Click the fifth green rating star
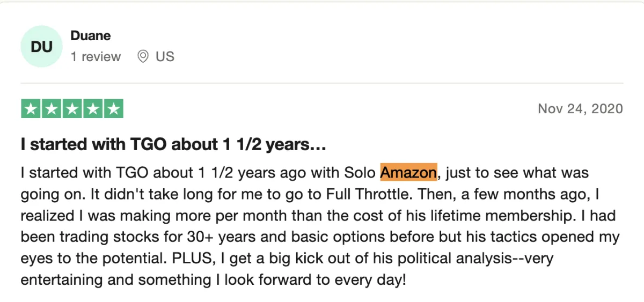644x302 pixels. pyautogui.click(x=113, y=109)
